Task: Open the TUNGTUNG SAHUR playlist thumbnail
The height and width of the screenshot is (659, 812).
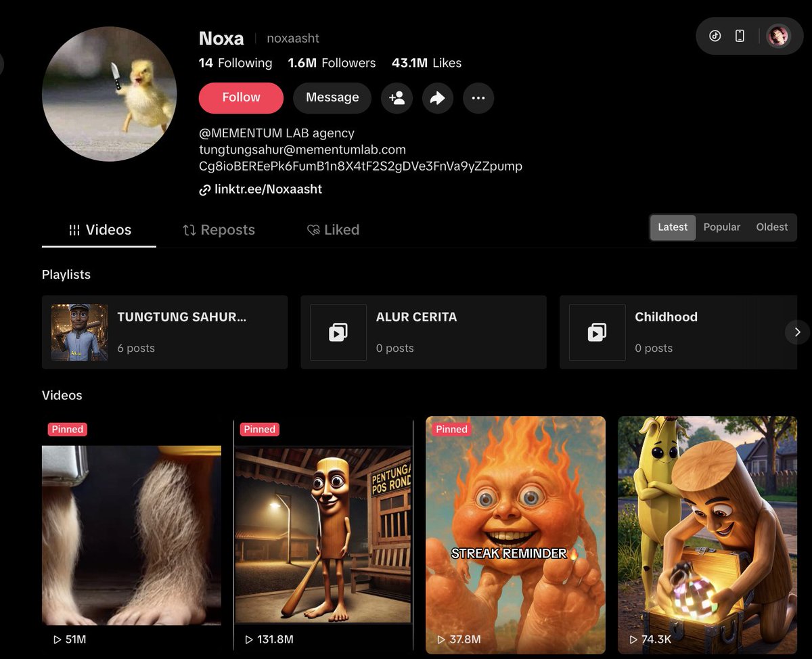Action: click(80, 332)
